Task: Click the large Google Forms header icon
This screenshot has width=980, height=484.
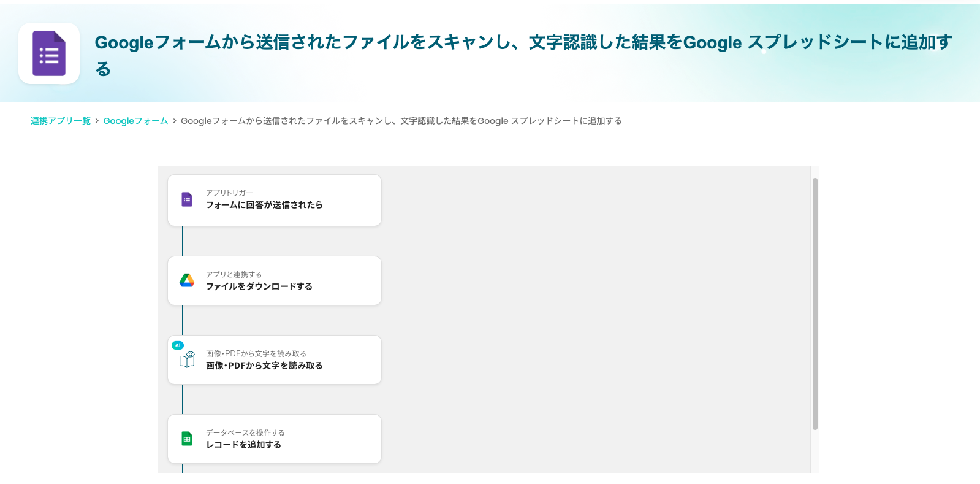Action: (49, 53)
